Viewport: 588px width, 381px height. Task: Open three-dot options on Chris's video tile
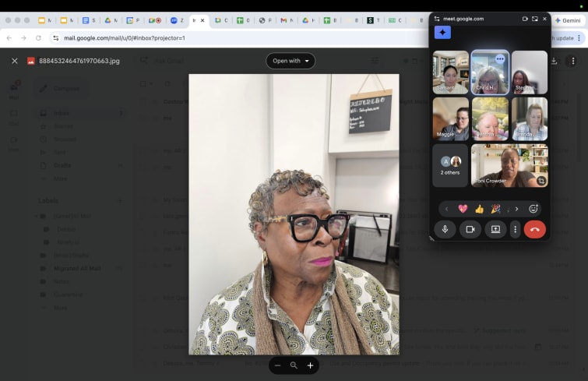[500, 59]
